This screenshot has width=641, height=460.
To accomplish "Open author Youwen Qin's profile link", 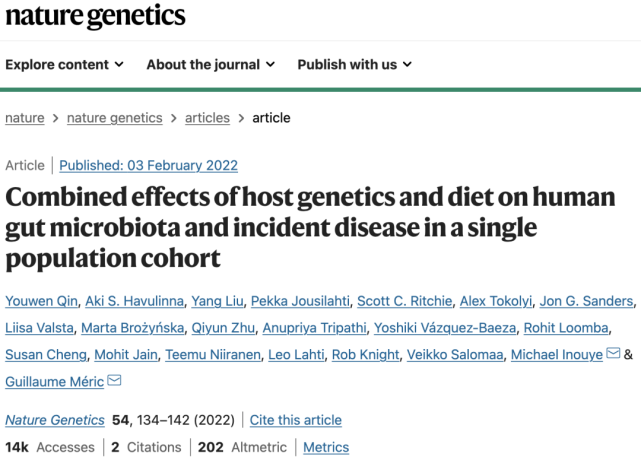I will click(x=41, y=301).
